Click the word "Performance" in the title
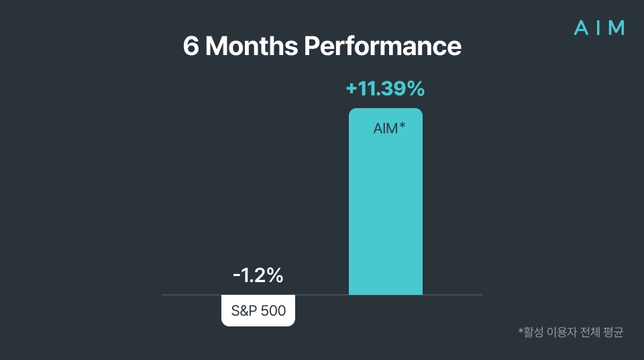Viewport: 644px width, 360px height. (382, 47)
